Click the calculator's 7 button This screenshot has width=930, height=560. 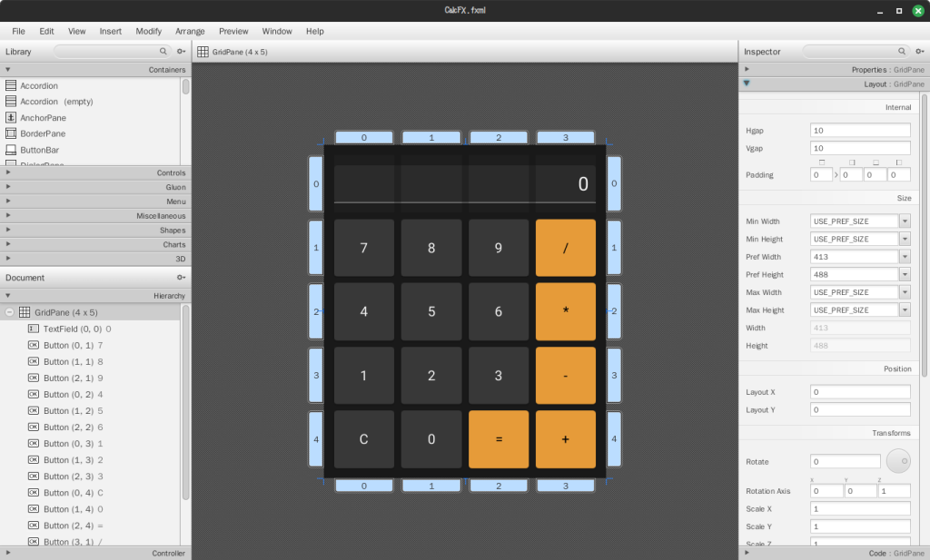tap(364, 248)
